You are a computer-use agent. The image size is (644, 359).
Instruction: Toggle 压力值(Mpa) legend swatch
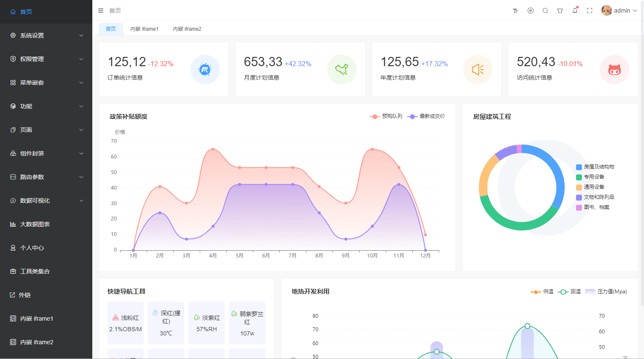pyautogui.click(x=590, y=292)
